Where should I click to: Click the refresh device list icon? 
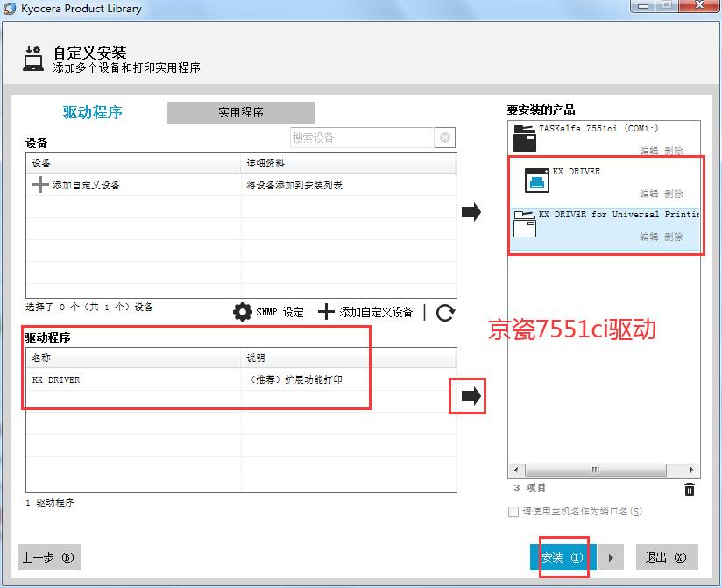tap(445, 313)
